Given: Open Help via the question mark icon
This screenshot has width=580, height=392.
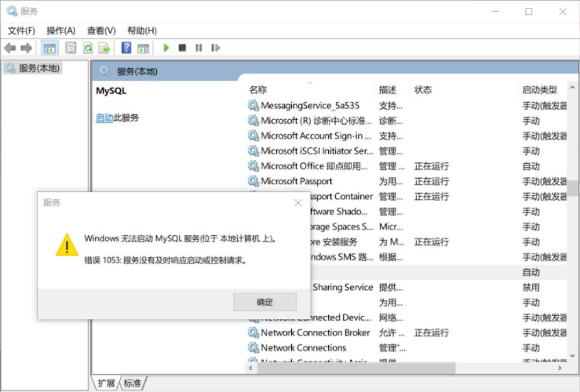Looking at the screenshot, I should [126, 48].
